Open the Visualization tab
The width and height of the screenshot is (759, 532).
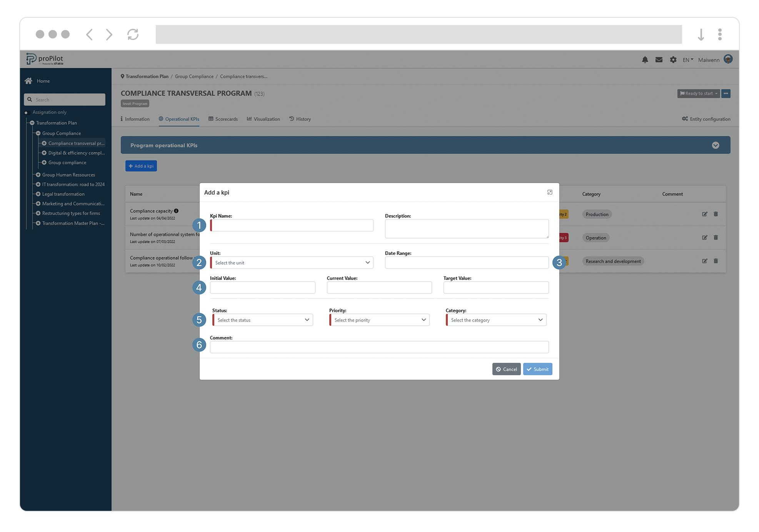[x=264, y=119]
